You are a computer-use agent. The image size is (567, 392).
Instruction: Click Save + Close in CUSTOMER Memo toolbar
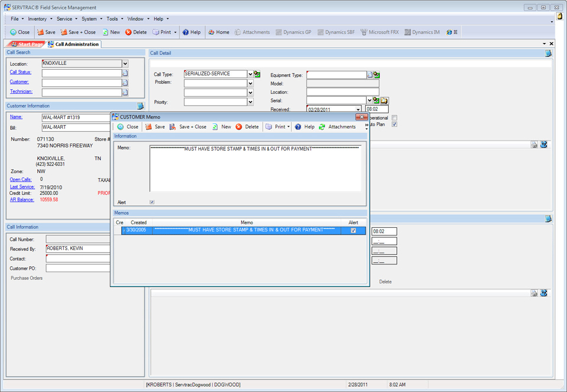coord(188,127)
